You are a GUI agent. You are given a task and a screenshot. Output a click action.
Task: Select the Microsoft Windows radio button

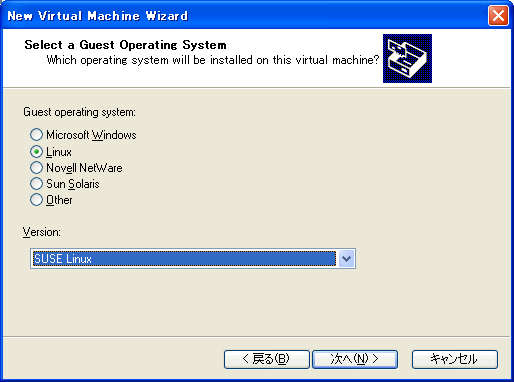(x=36, y=135)
